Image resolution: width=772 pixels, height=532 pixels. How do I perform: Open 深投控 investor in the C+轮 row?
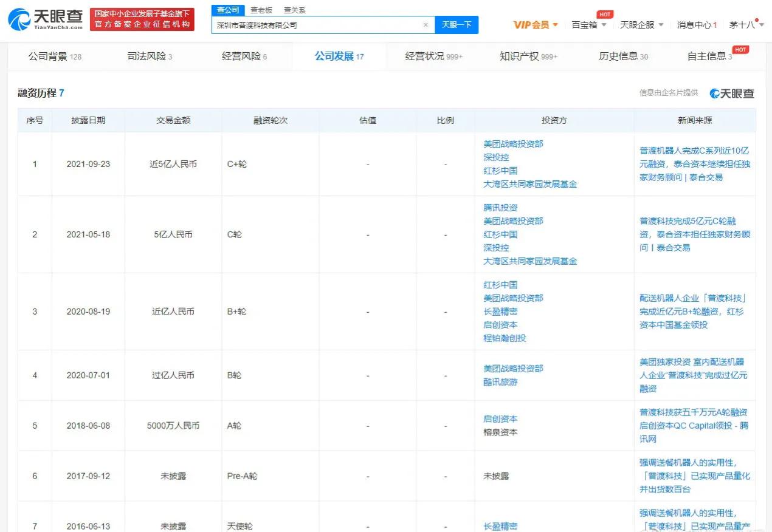[x=496, y=157]
